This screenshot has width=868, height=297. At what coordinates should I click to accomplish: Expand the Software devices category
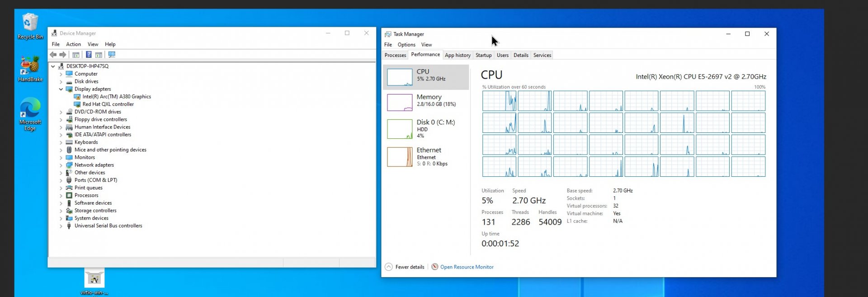(61, 203)
